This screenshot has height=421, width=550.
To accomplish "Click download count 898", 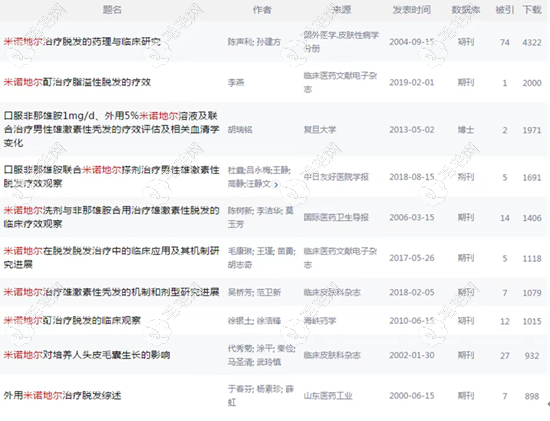I will 532,396.
